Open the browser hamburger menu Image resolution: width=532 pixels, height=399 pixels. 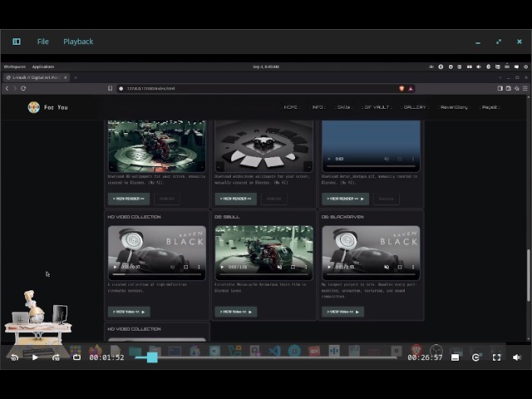[x=525, y=89]
